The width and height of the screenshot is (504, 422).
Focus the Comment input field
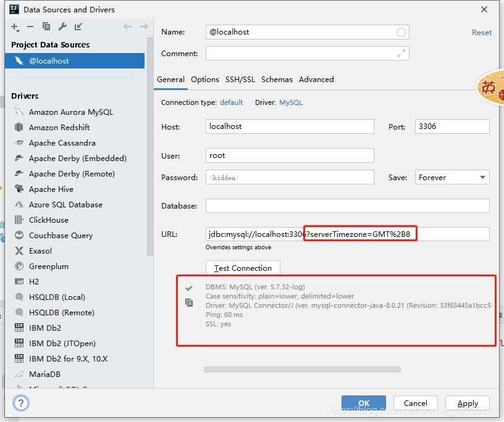(308, 53)
